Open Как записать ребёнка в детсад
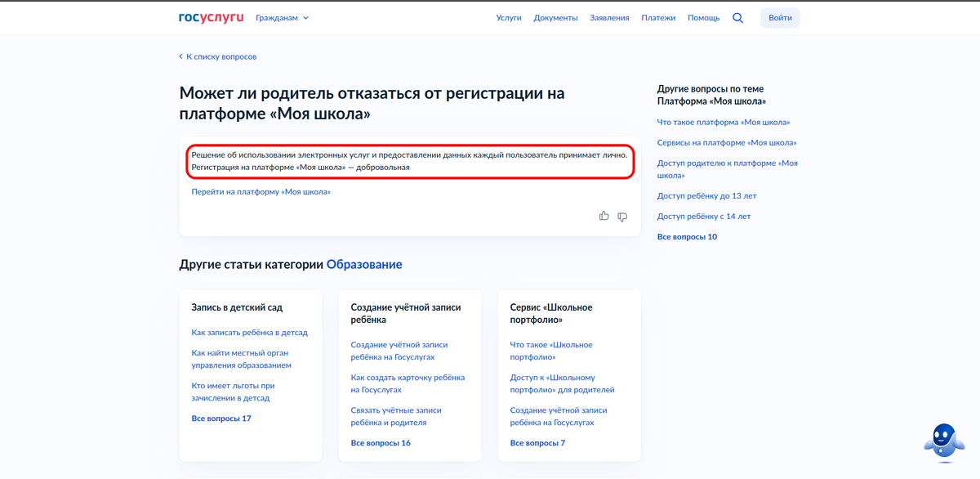 [250, 333]
